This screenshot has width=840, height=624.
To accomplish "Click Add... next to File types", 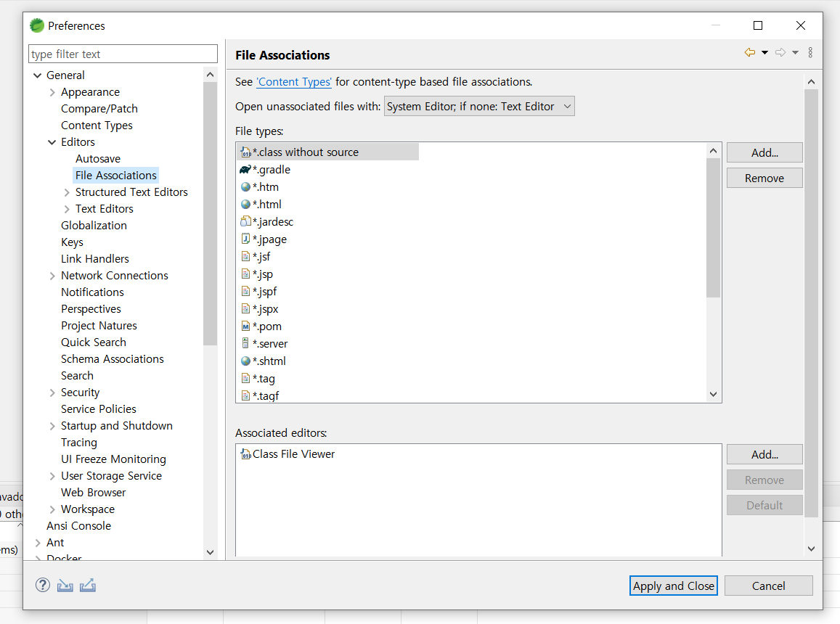I will pos(764,152).
